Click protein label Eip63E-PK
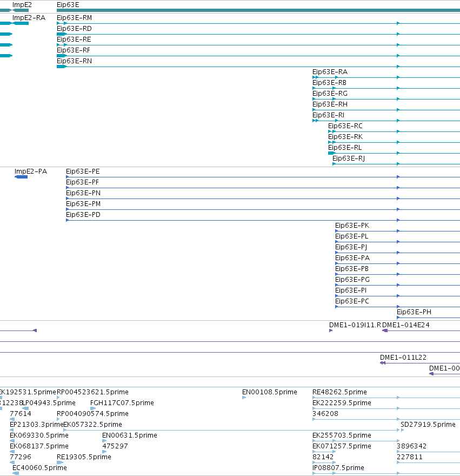Screen dimensions: 460x476 (352, 226)
